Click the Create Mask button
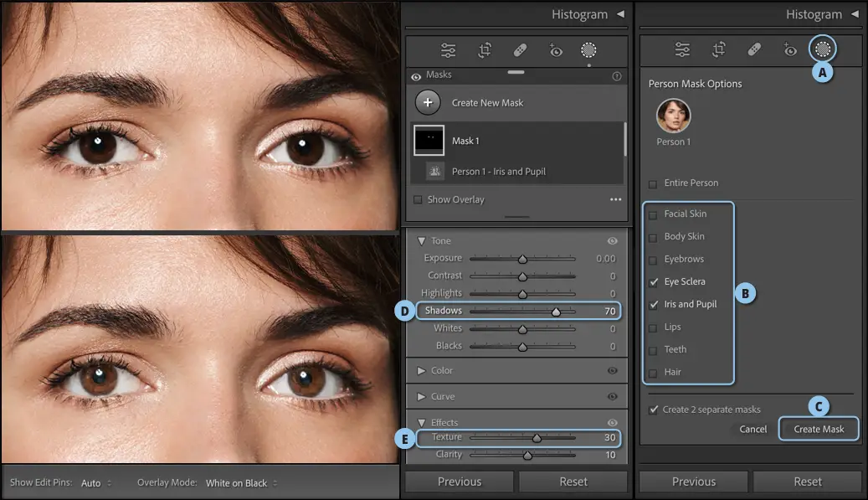The image size is (868, 500). tap(819, 429)
